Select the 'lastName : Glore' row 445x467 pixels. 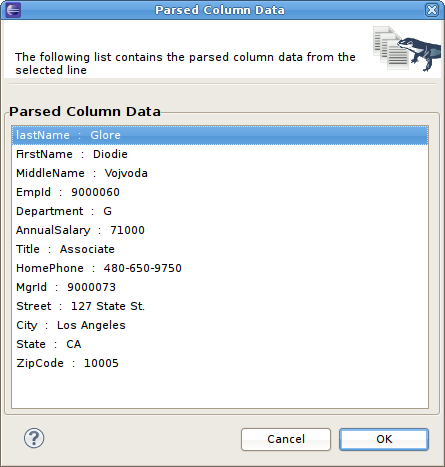[x=220, y=135]
